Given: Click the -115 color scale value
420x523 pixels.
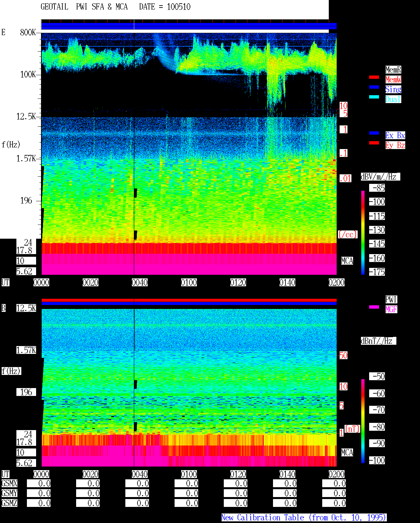Looking at the screenshot, I should [x=377, y=216].
